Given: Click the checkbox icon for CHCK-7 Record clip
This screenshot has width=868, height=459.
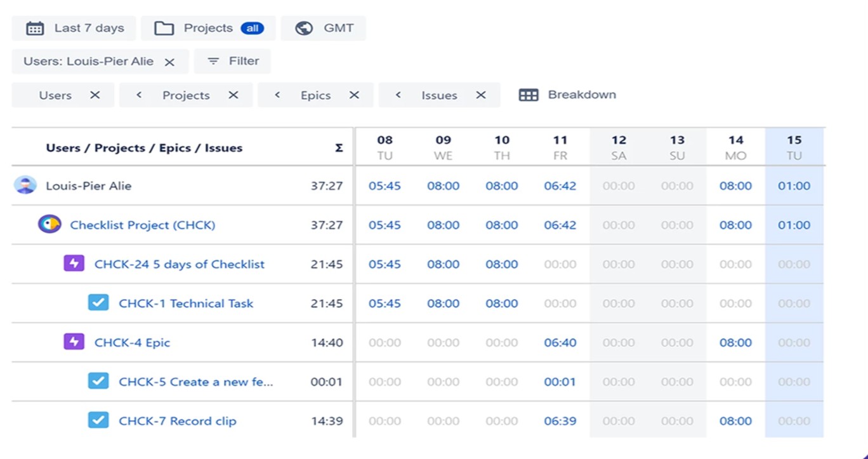Looking at the screenshot, I should pyautogui.click(x=98, y=421).
